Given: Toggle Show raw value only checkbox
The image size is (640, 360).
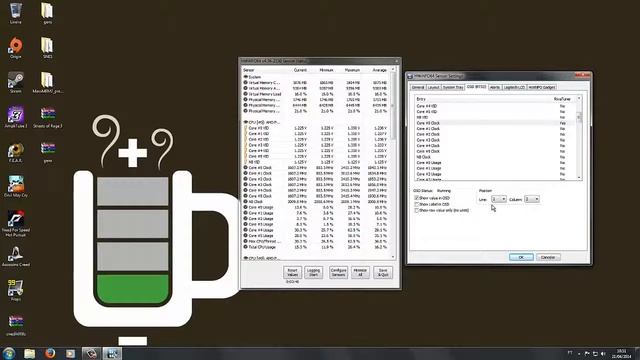Looking at the screenshot, I should (x=417, y=210).
